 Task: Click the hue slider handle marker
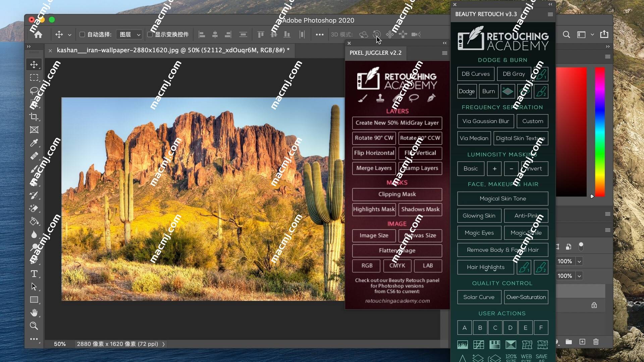coord(592,196)
